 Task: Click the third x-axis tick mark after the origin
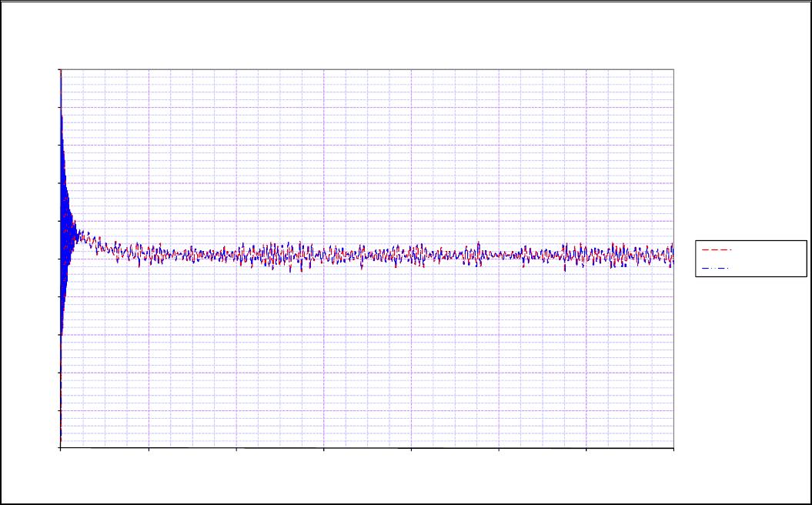pyautogui.click(x=324, y=448)
